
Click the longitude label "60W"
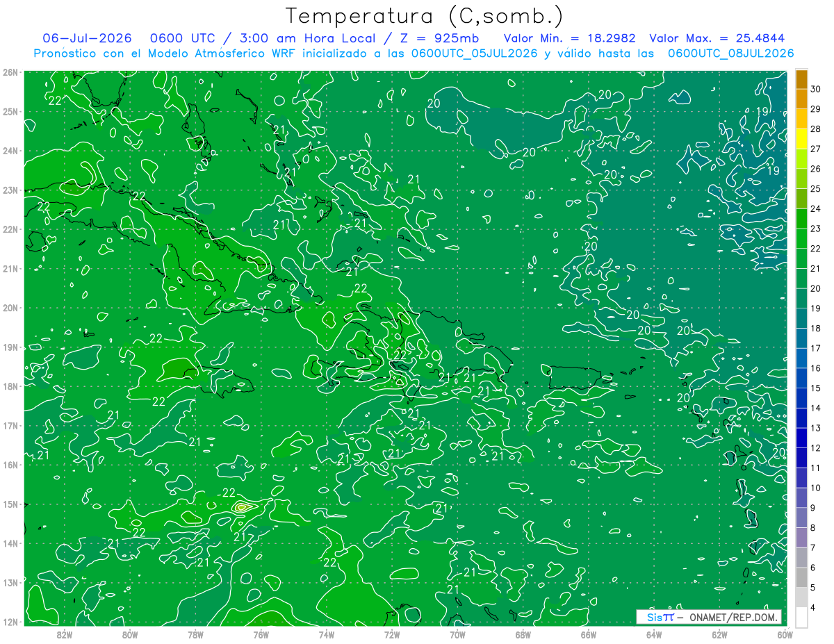pos(785,634)
